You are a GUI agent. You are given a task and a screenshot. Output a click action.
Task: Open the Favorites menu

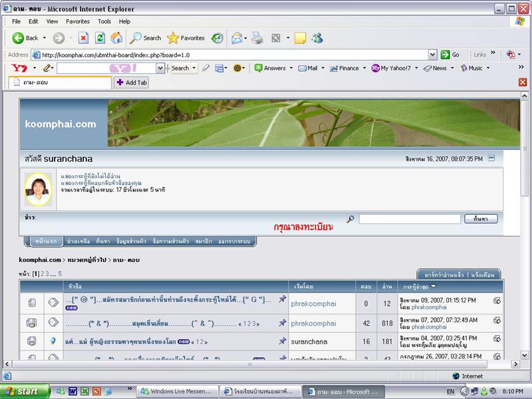tap(78, 21)
